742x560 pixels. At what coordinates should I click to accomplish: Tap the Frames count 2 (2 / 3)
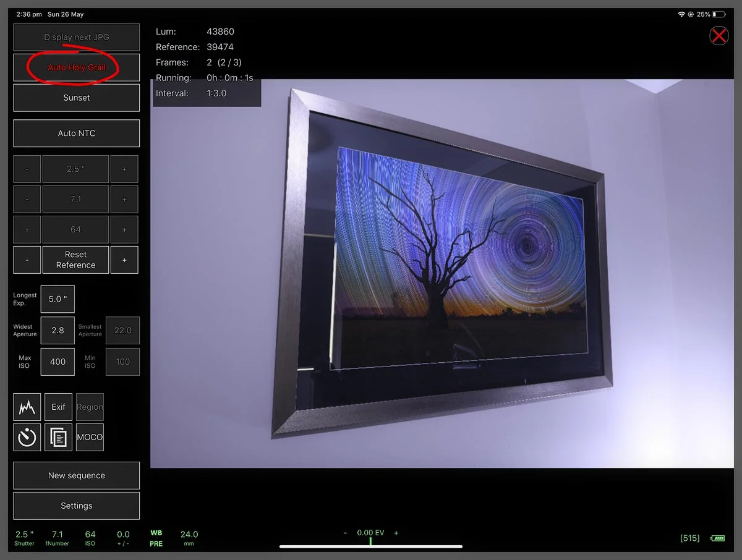(224, 62)
